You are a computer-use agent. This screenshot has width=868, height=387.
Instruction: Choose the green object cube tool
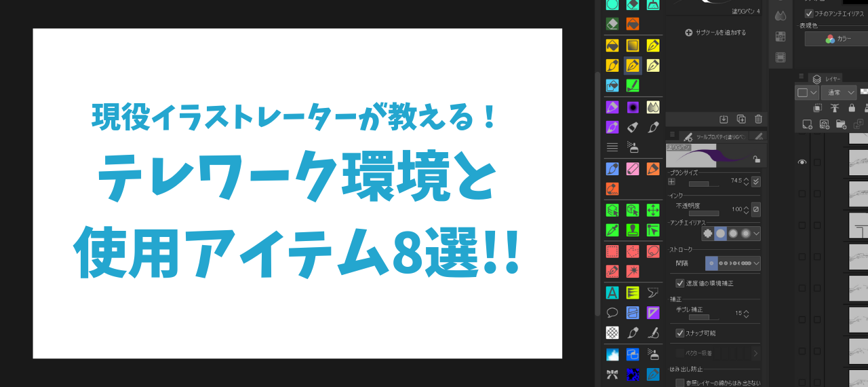point(633,210)
